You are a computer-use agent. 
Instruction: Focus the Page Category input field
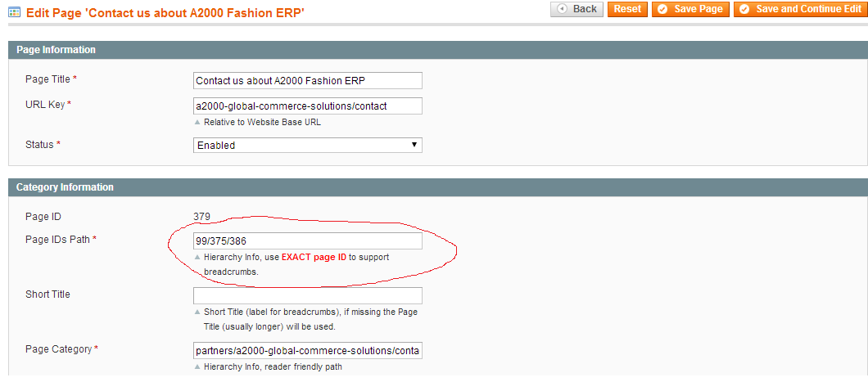pos(308,351)
